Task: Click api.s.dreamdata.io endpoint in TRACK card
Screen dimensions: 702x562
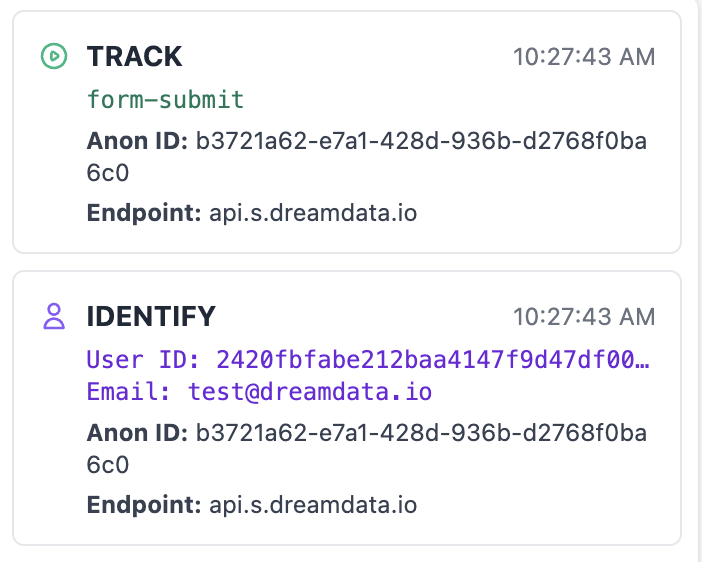Action: coord(312,213)
